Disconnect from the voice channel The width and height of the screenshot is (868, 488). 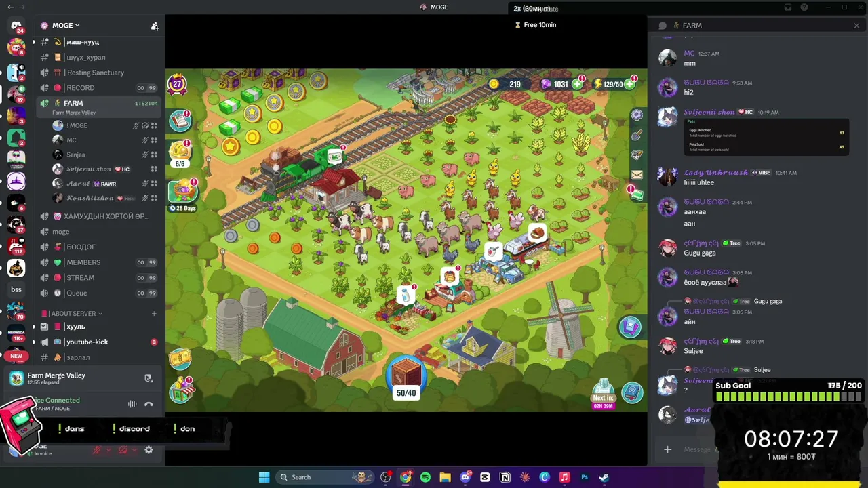[149, 404]
